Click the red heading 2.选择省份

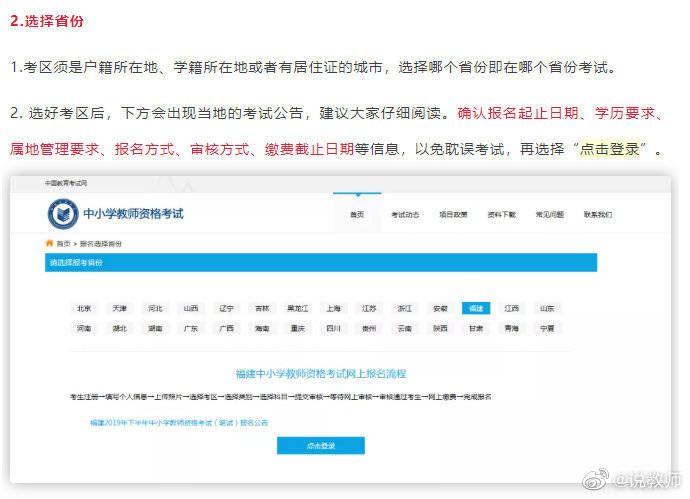point(47,21)
